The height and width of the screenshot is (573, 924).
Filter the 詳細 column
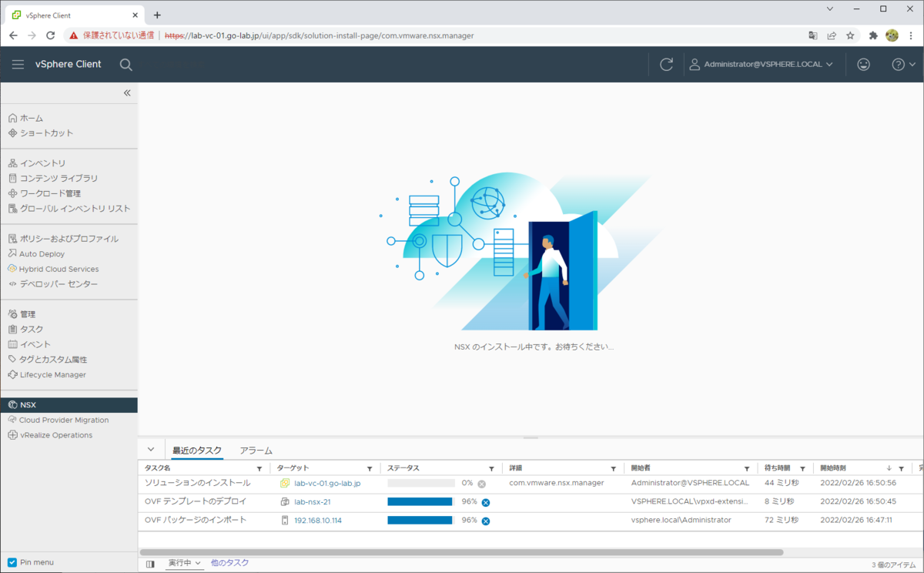point(613,469)
